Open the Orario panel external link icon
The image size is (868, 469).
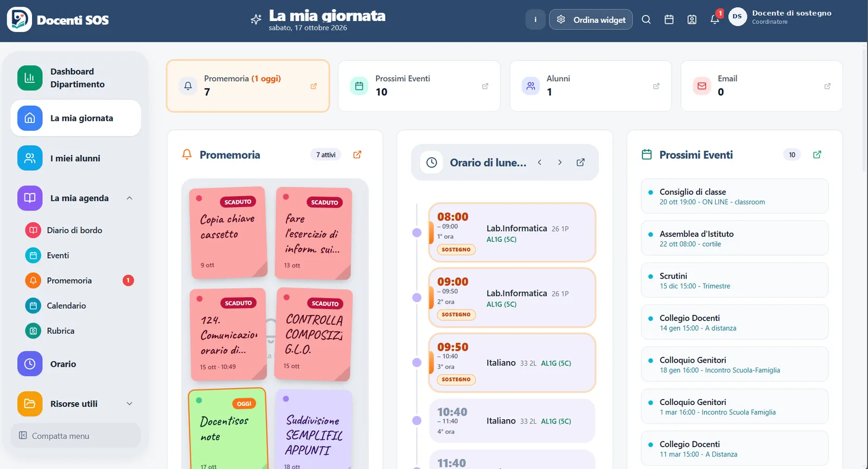[x=580, y=162]
